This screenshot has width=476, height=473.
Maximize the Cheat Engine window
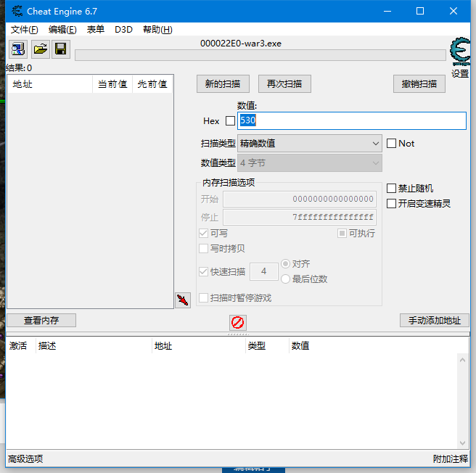(x=420, y=11)
